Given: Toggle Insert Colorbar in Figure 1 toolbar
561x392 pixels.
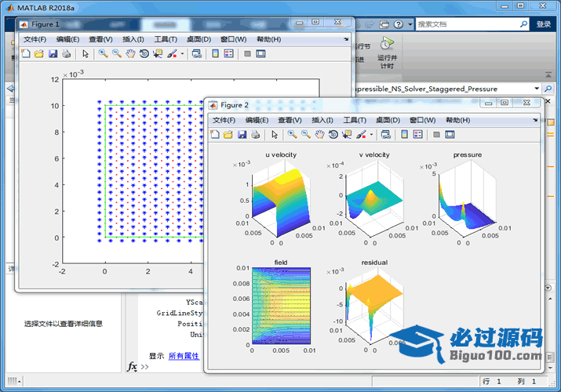Looking at the screenshot, I should coord(215,53).
